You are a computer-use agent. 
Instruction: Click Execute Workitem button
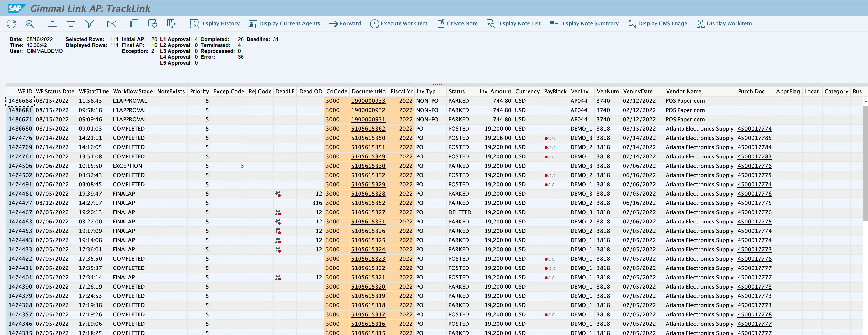coord(399,24)
